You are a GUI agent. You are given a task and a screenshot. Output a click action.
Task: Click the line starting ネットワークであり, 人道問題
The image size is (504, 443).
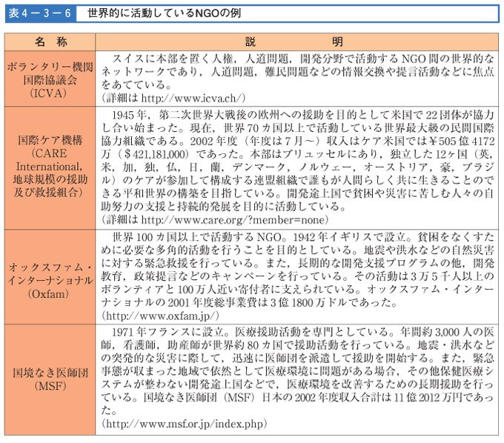click(x=297, y=71)
